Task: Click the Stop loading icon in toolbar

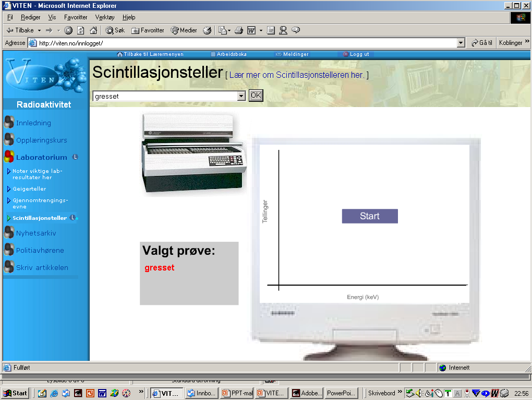Action: [68, 30]
